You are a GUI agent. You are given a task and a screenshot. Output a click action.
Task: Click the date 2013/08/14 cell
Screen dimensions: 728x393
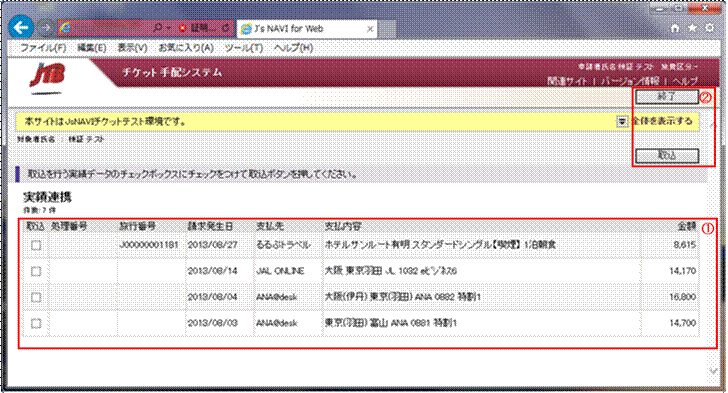coord(212,271)
